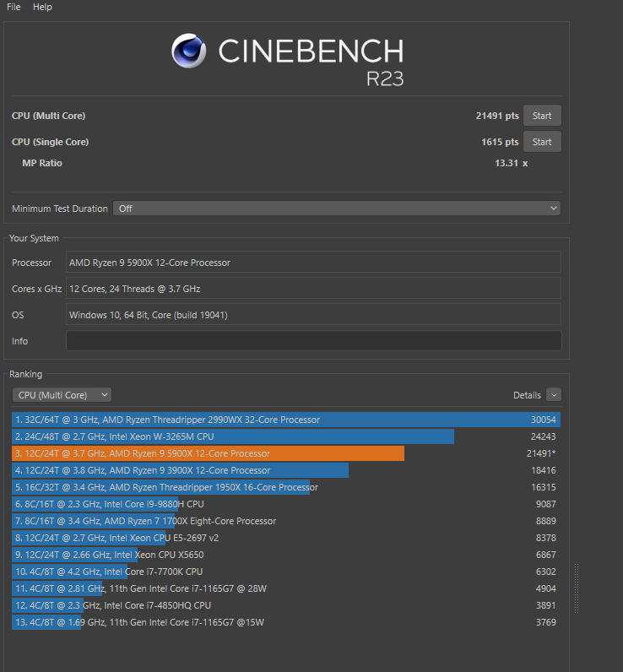Click the 21491 pts multi core score

(497, 116)
